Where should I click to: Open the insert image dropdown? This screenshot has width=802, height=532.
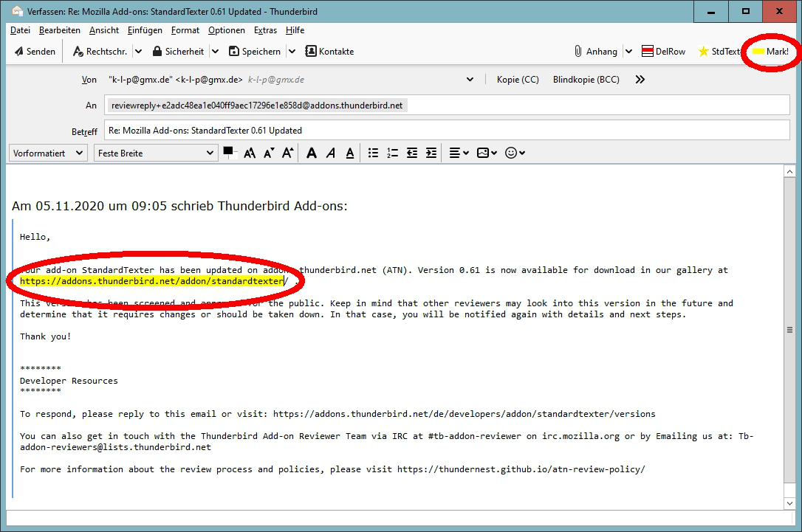coord(487,153)
